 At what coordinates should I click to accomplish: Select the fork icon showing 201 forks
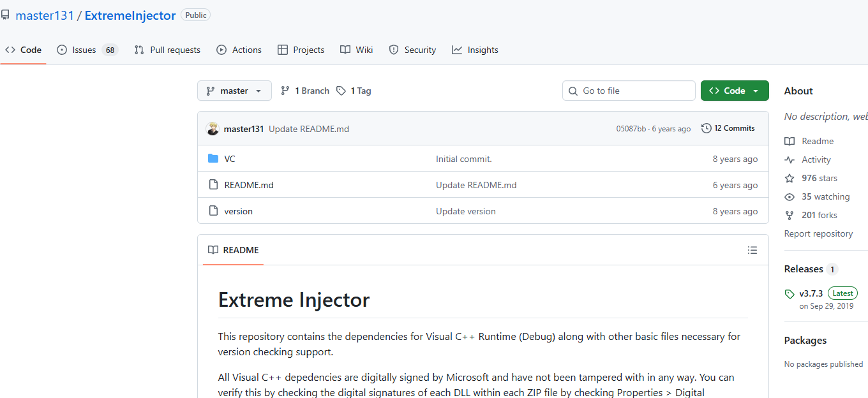click(x=789, y=215)
